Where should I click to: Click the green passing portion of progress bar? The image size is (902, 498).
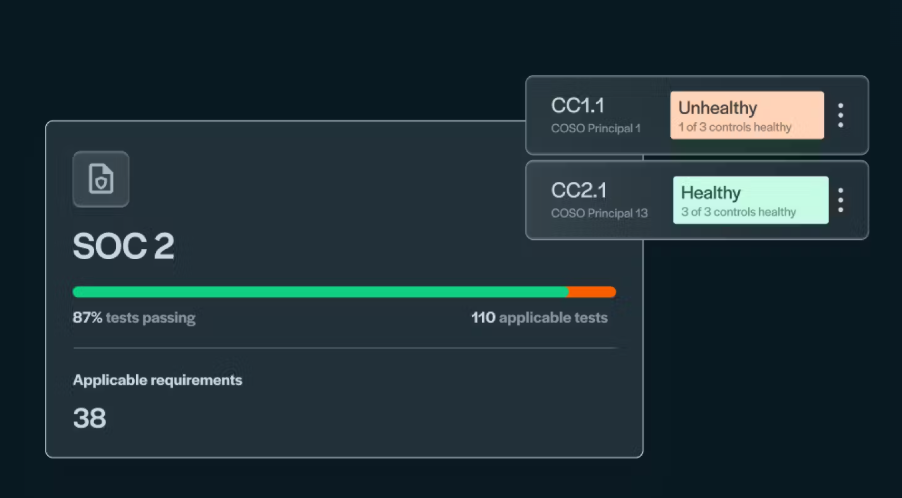320,292
